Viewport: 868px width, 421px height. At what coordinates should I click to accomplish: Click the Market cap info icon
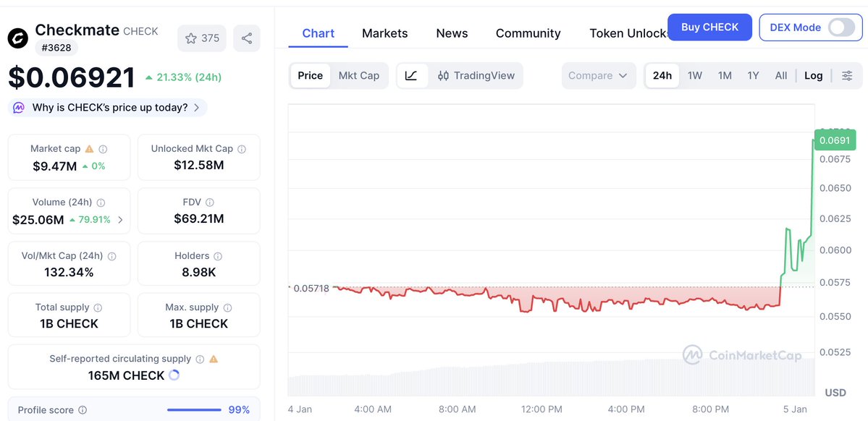pyautogui.click(x=102, y=148)
